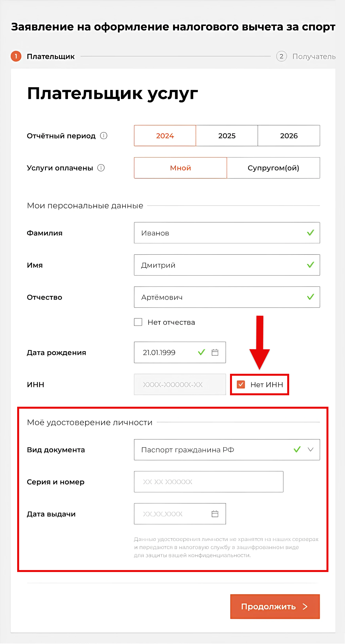
Task: Click the Имя field containing Дмитрий
Action: tap(227, 265)
